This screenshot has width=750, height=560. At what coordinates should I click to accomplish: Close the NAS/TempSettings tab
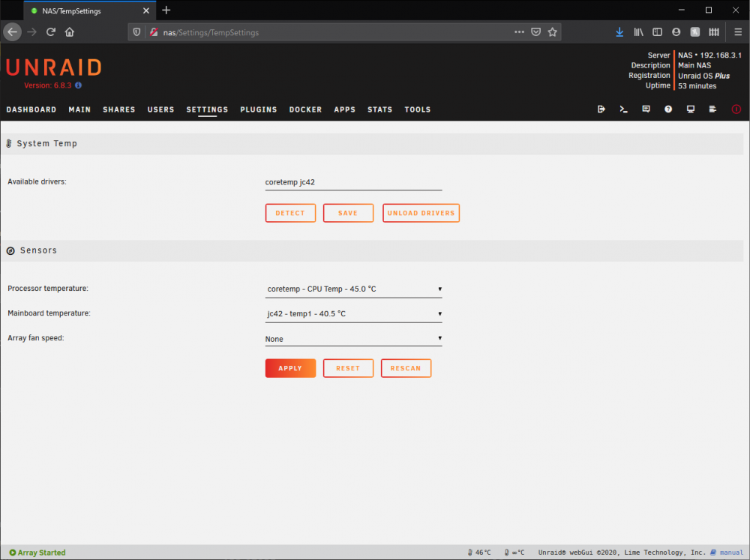146,10
